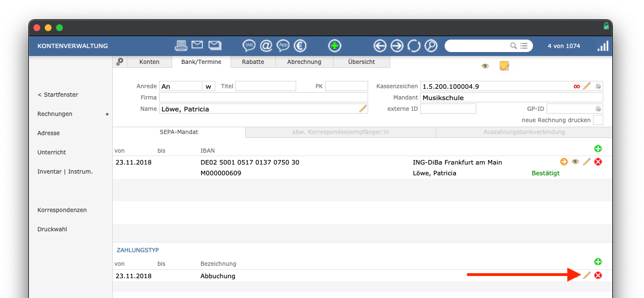Click the magnifier search circle icon

[x=431, y=45]
